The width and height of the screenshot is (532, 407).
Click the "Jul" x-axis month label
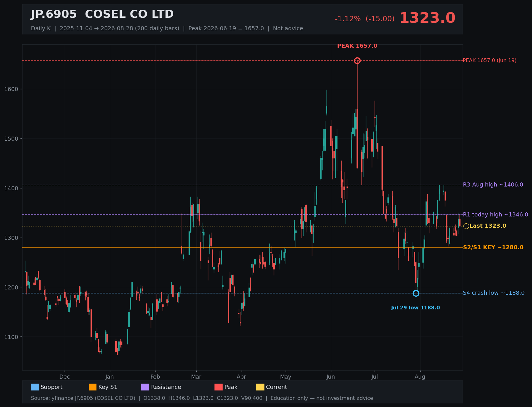coord(375,377)
